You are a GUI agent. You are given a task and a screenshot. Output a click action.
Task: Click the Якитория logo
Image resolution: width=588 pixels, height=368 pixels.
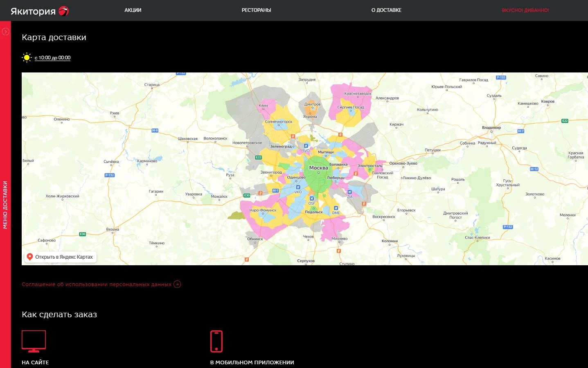pyautogui.click(x=40, y=11)
